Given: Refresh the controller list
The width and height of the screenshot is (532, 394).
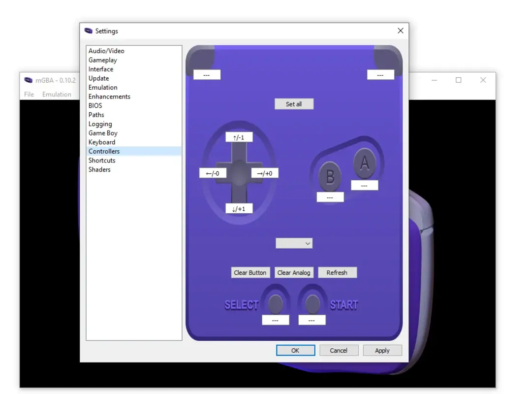Looking at the screenshot, I should point(338,272).
